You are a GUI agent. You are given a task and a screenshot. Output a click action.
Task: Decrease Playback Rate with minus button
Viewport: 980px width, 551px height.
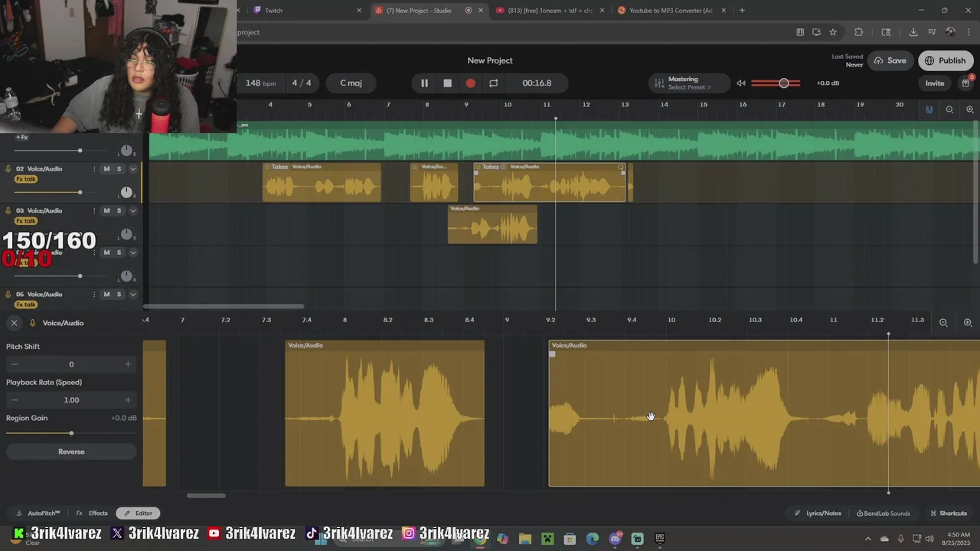point(15,399)
